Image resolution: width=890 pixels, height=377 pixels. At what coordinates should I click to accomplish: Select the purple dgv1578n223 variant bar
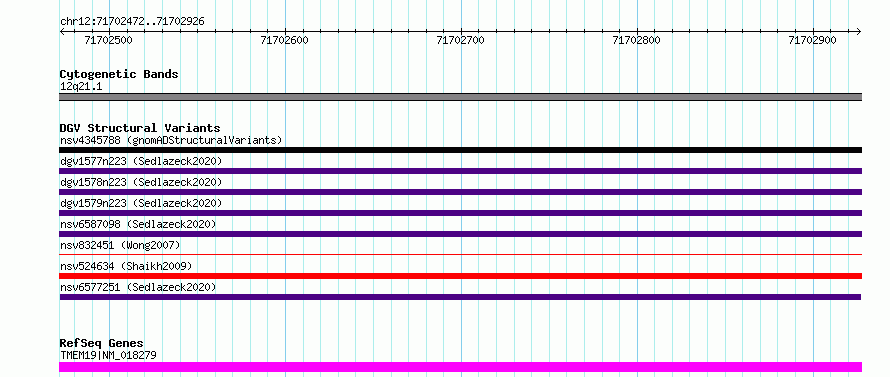[460, 192]
